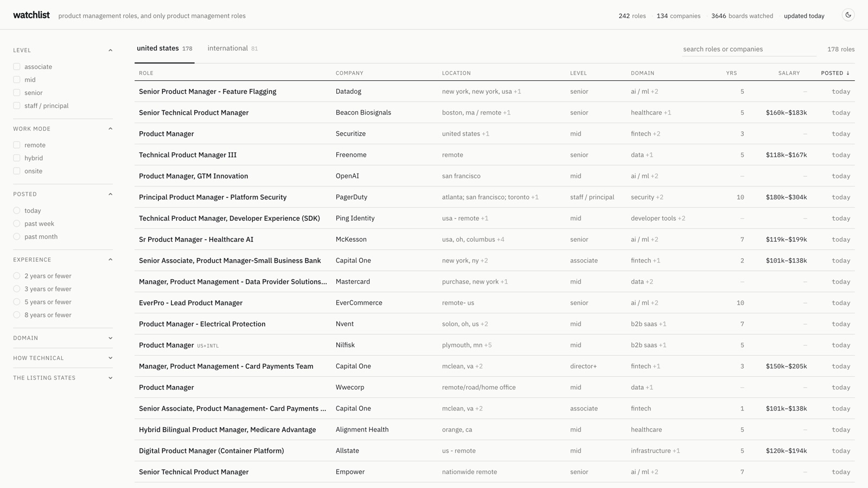Select 3 years or fewer experience

click(x=17, y=289)
